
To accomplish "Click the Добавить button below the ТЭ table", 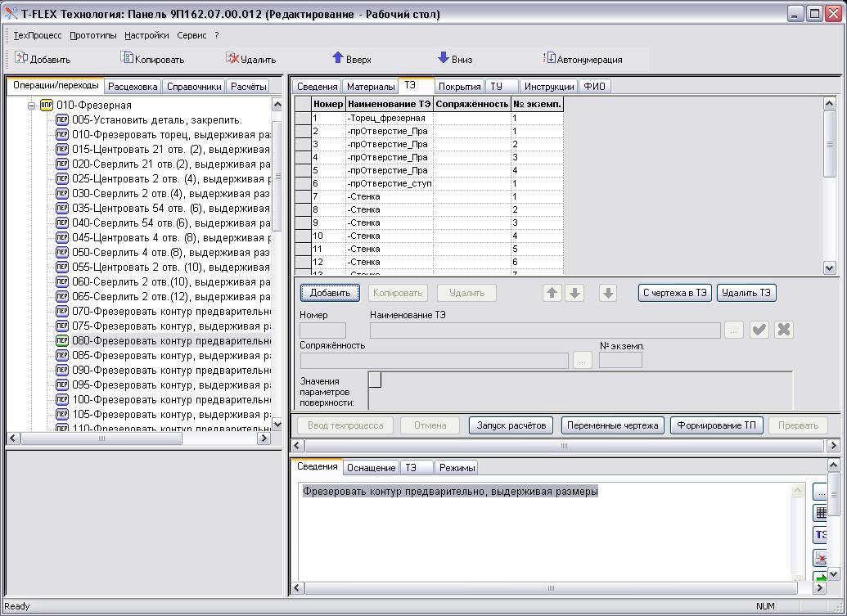I will pos(330,293).
